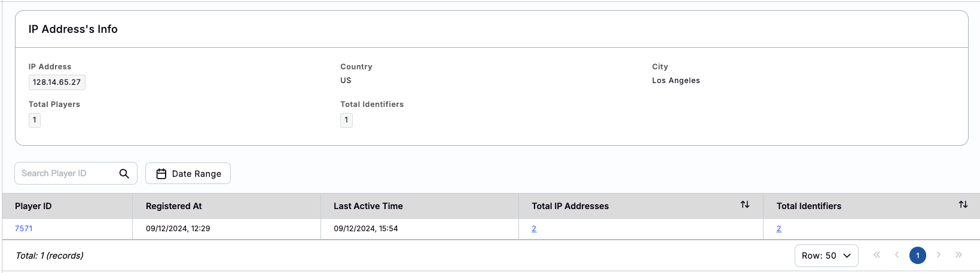
Task: Click the Total Players count badge
Action: pyautogui.click(x=35, y=120)
